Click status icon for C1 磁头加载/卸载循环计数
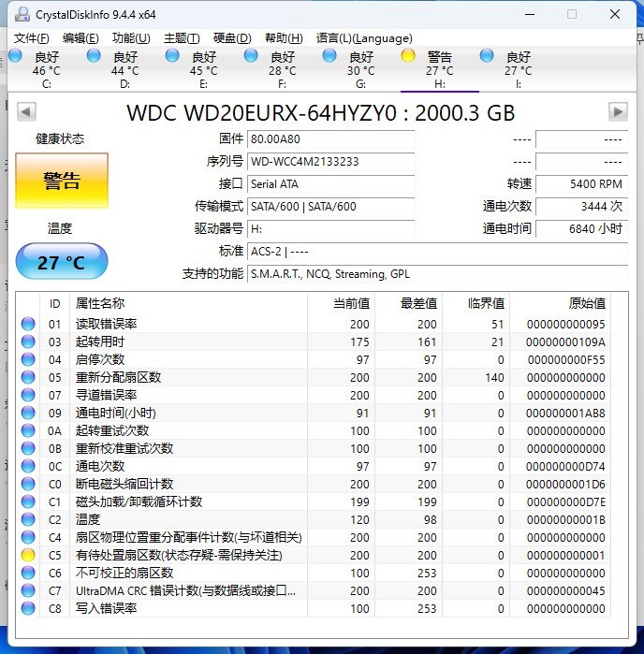Screen dimensions: 644x654 28,501
